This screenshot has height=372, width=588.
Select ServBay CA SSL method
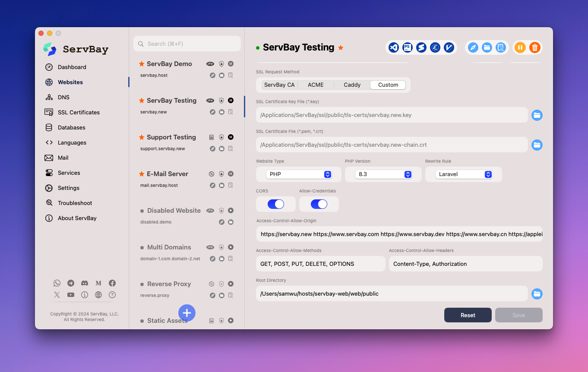(279, 85)
